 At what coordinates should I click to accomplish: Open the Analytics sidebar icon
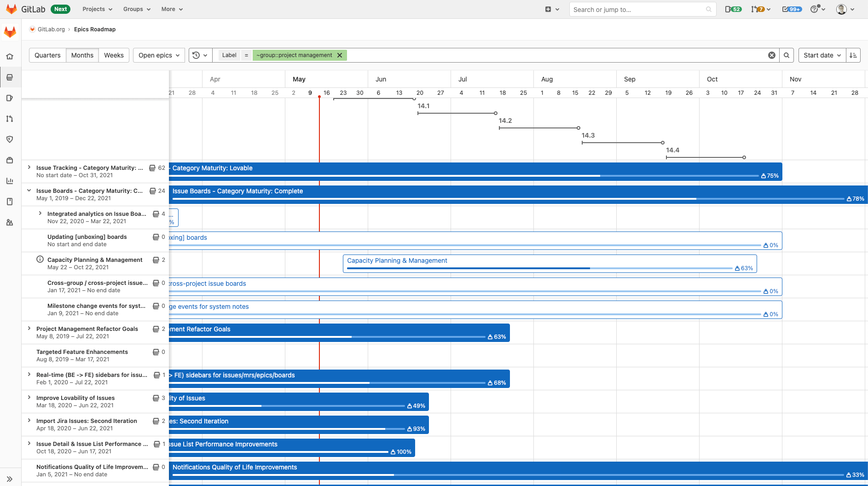point(10,181)
